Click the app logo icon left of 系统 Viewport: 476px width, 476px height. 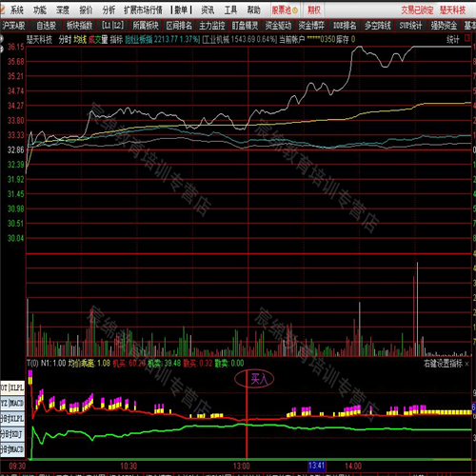pos(2,10)
